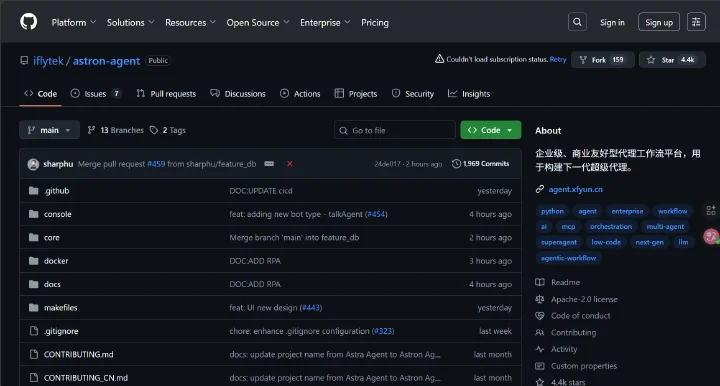This screenshot has width=720, height=386.
Task: Open the core folder
Action: click(51, 238)
